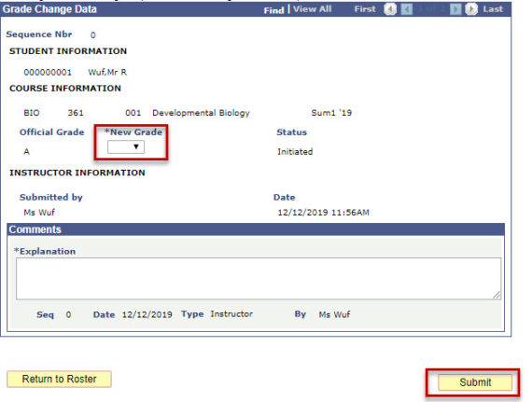The height and width of the screenshot is (402, 532).
Task: Click the New Grade field label
Action: tap(133, 132)
